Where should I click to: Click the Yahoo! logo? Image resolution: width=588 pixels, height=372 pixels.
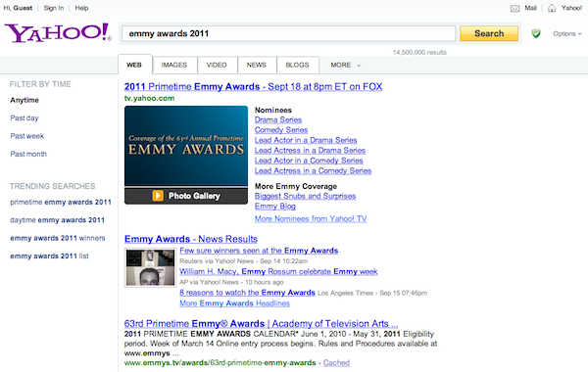click(x=58, y=32)
